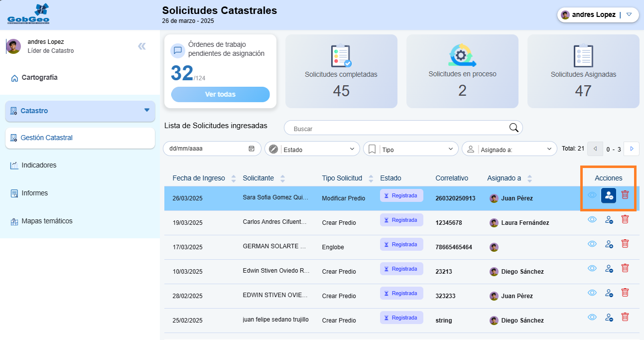Open the date picker calendar icon
Screen dimensions: 644x340
252,149
